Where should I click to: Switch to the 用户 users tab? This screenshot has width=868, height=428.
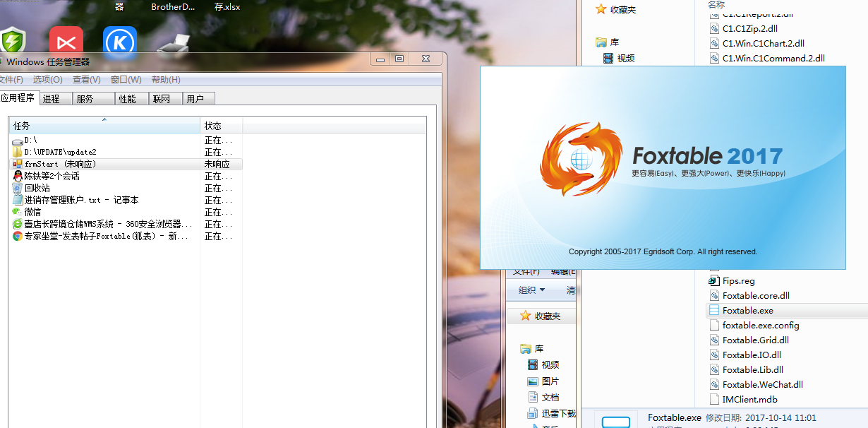coord(199,99)
